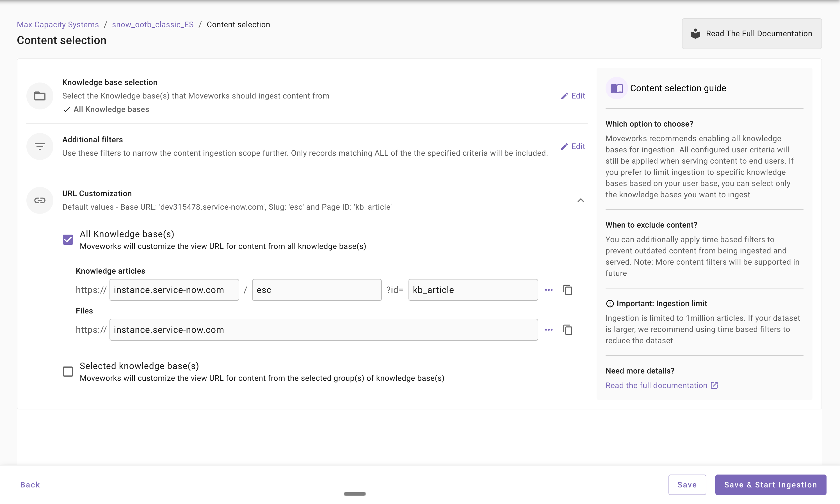The image size is (840, 504).
Task: Click the folder icon beside Knowledge base selection
Action: (x=40, y=96)
